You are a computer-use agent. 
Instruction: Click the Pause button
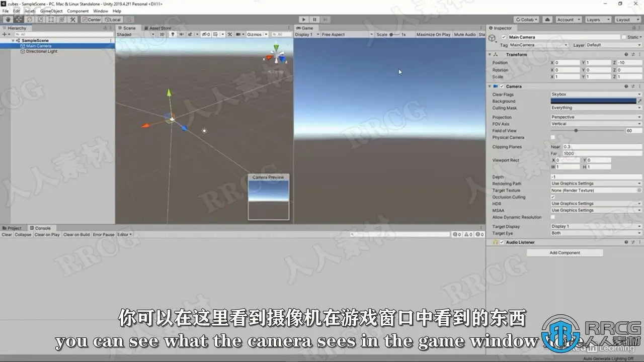click(x=314, y=20)
